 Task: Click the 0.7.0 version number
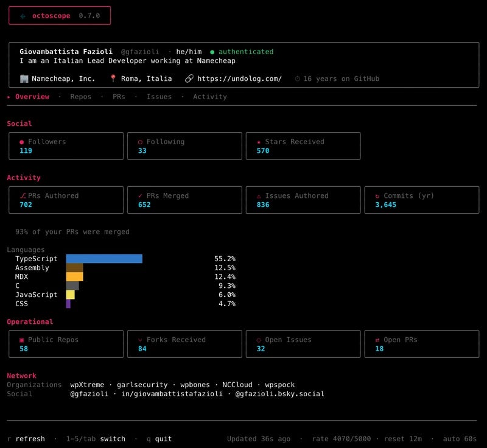[89, 16]
